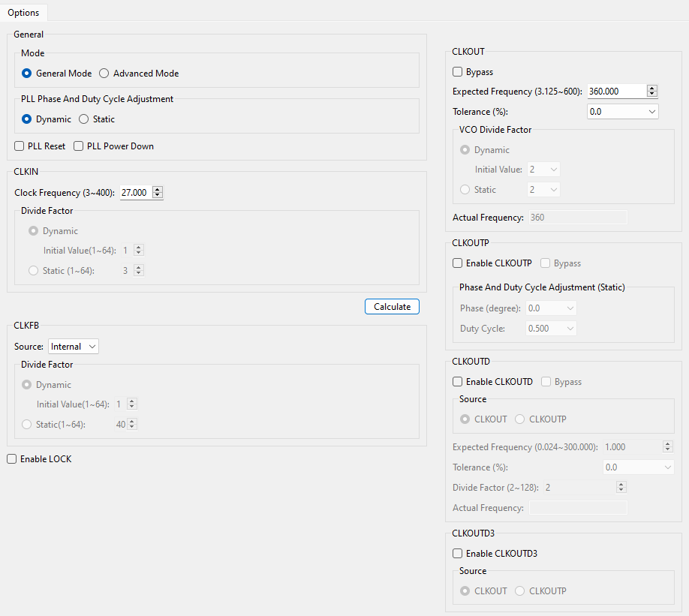Toggle the Enable LOCK checkbox
This screenshot has width=689, height=616.
point(12,459)
